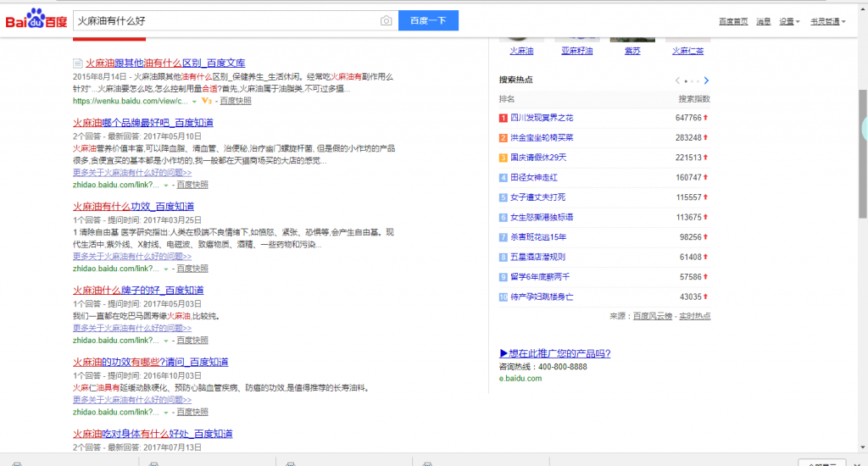Open hot search 田径女神走红
Screen dimensions: 868x466
pos(534,178)
